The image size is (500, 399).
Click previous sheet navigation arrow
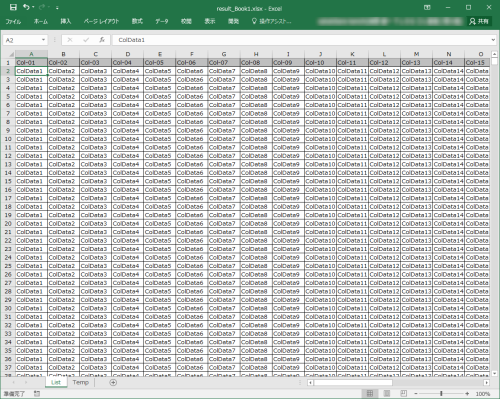click(x=13, y=382)
